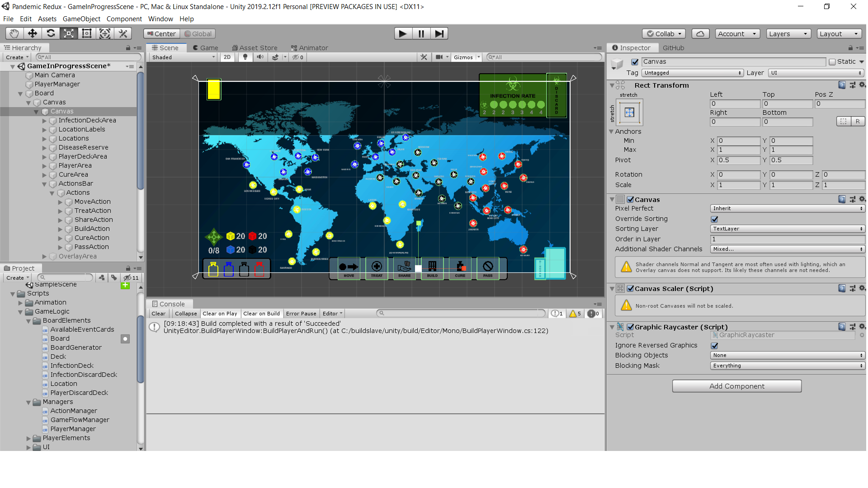
Task: Toggle scene effects icon
Action: [x=275, y=57]
